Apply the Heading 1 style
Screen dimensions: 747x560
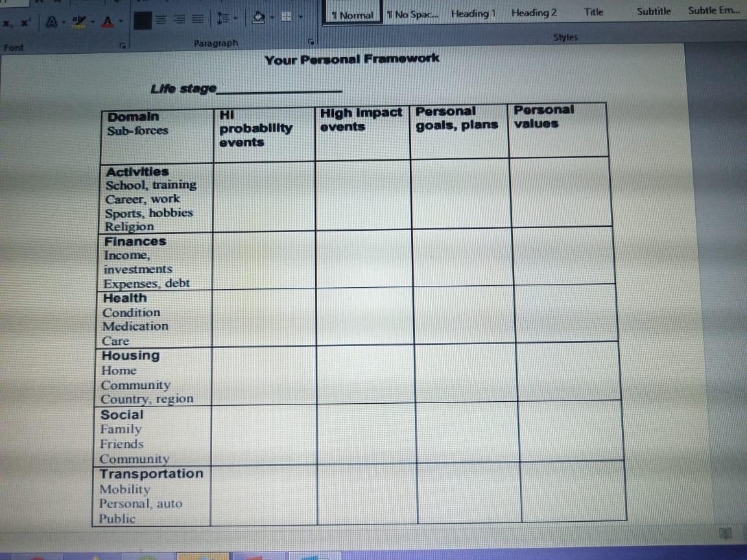(x=473, y=12)
